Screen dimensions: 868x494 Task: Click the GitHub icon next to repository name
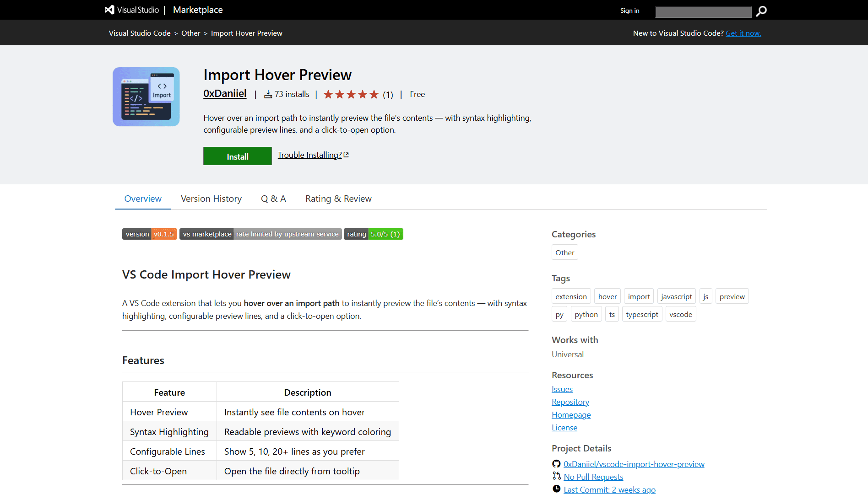pyautogui.click(x=556, y=464)
